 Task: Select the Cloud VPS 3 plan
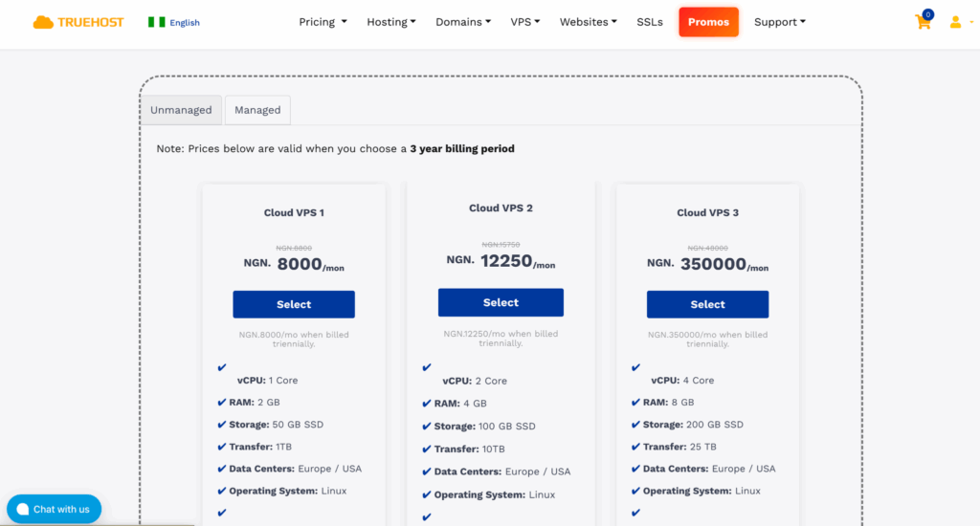(707, 304)
